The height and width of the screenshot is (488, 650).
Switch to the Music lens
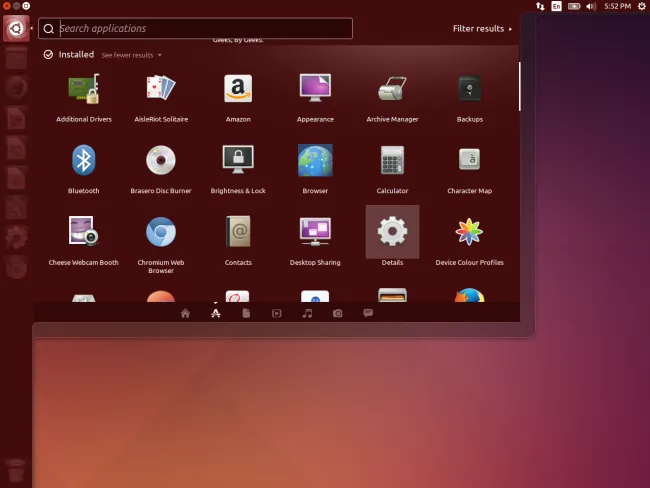coord(307,313)
